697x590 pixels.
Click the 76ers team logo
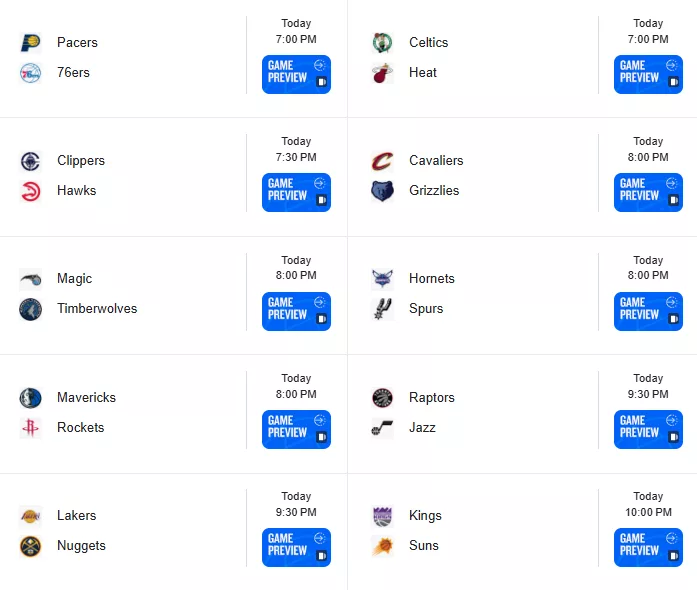(x=31, y=73)
